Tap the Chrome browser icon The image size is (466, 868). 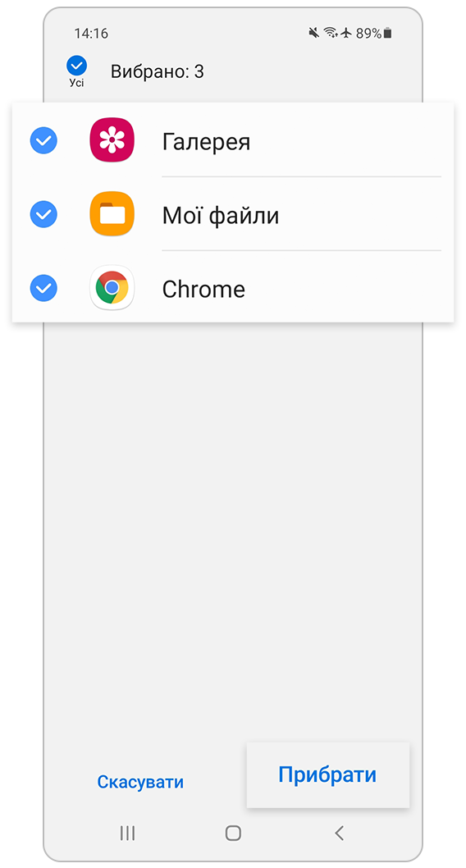(x=112, y=287)
